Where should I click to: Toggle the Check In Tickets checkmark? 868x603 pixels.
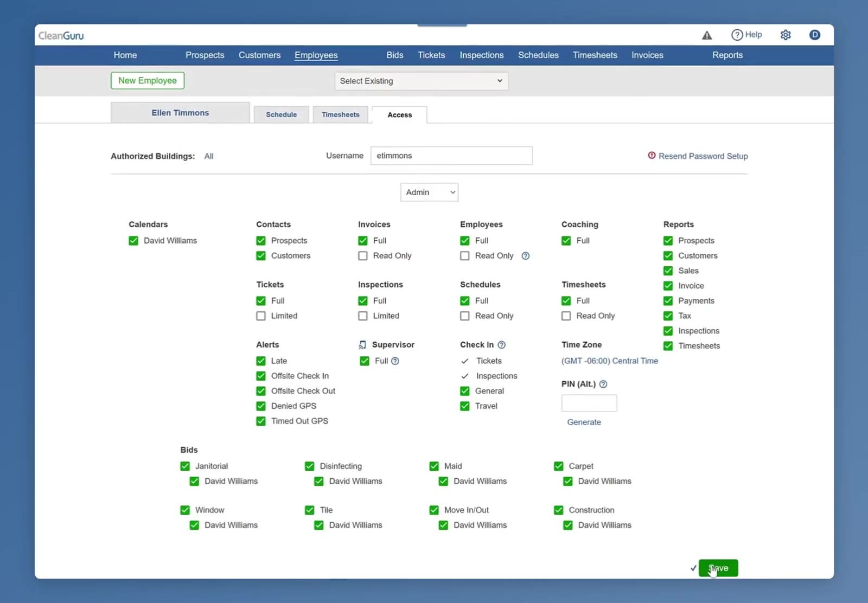tap(465, 361)
